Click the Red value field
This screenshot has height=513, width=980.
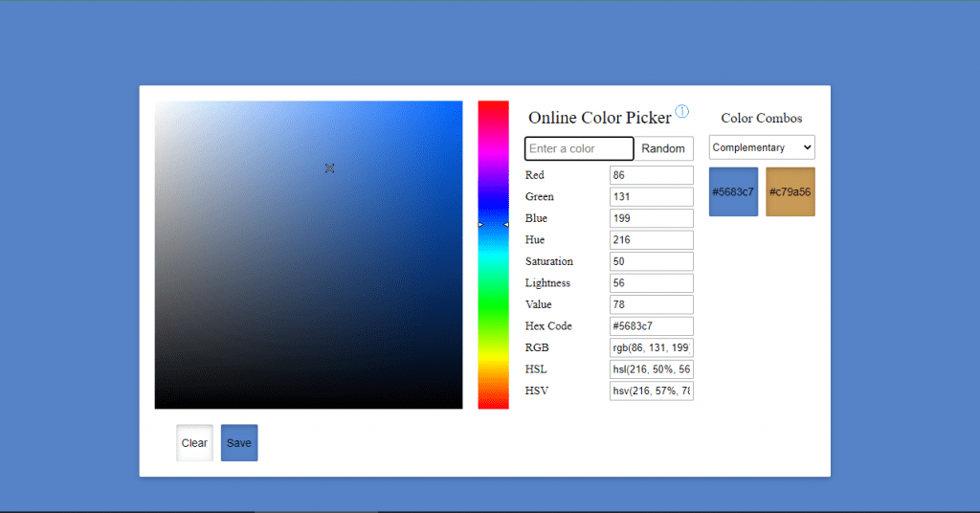click(651, 175)
